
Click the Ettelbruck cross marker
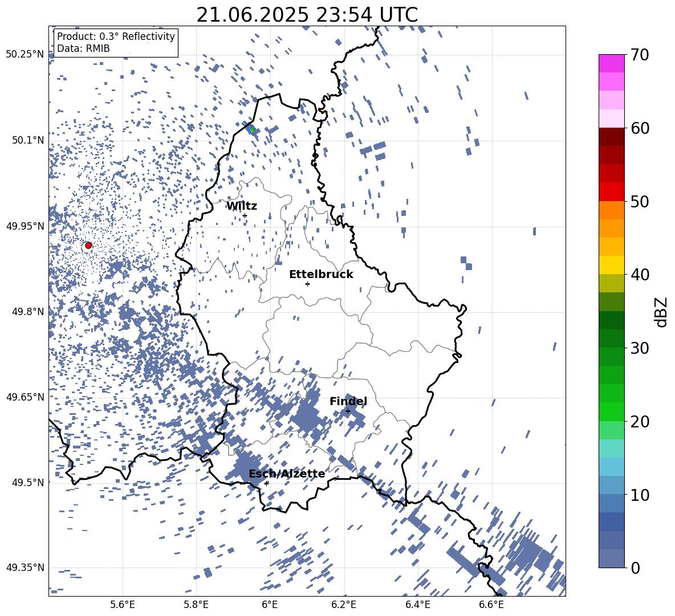coord(307,284)
